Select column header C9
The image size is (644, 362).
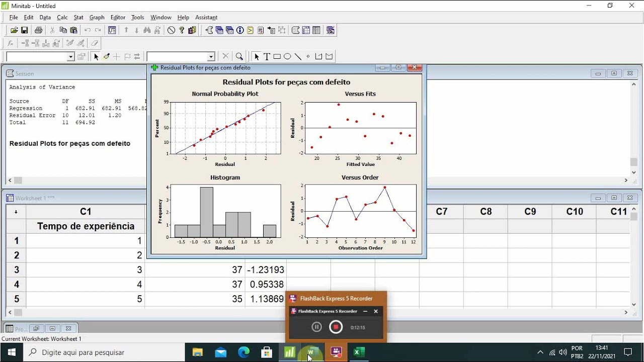coord(530,212)
